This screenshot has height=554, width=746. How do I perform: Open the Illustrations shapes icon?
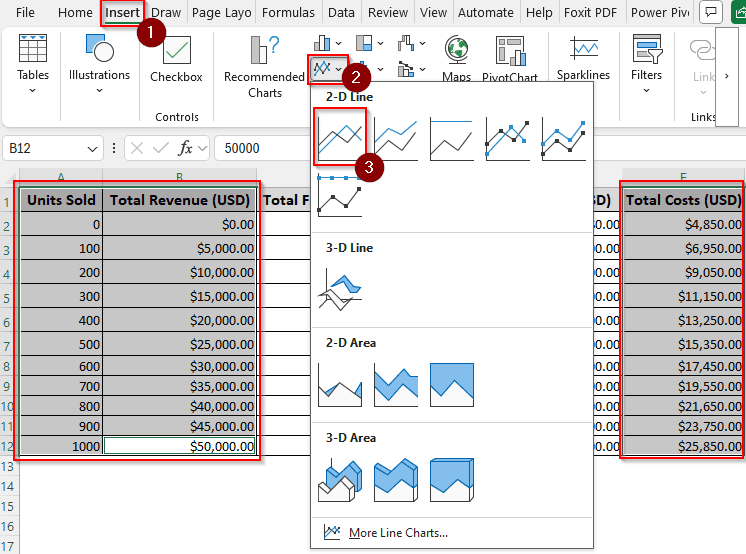[x=99, y=48]
